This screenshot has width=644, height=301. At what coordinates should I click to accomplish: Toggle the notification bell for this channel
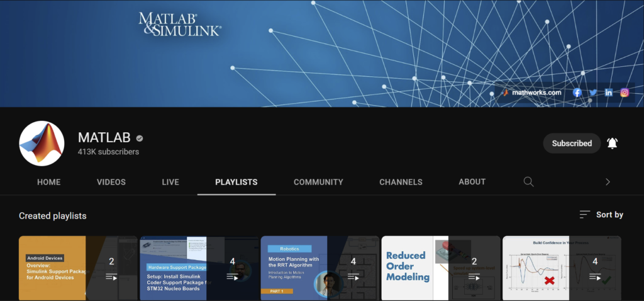612,143
